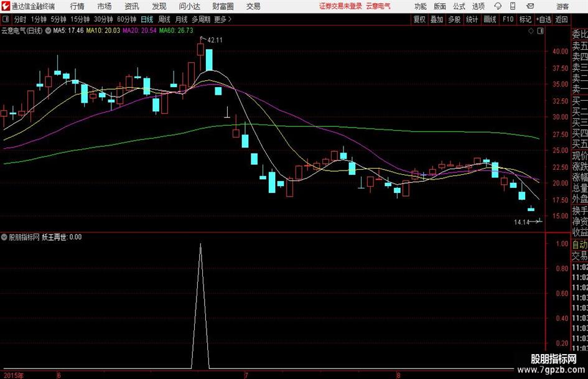Screen dimensions: 588x379
Task: Switch to the 15分钟 period tab
Action: [80, 19]
